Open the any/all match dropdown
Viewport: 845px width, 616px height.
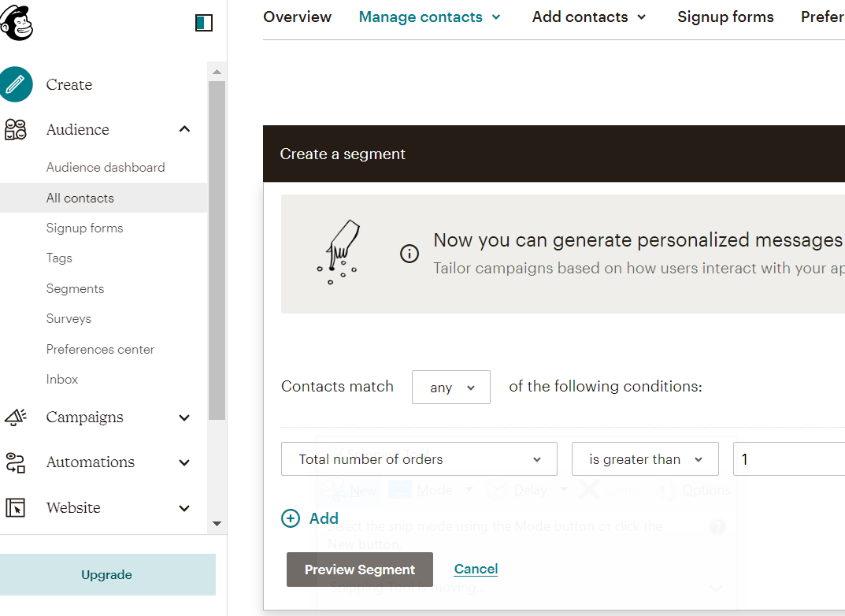pyautogui.click(x=451, y=388)
